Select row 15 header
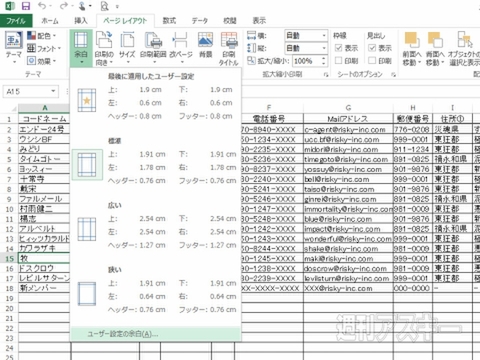Viewport: 480px width, 360px height. coord(9,259)
